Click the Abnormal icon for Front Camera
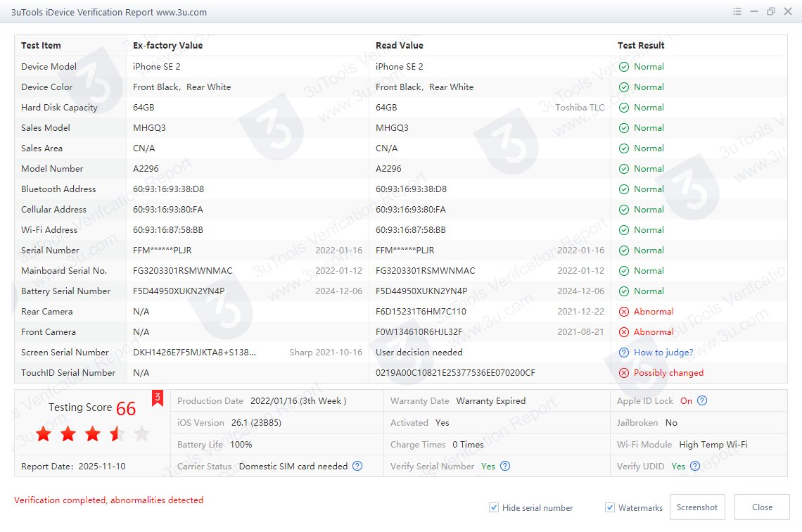This screenshot has height=532, width=802. point(624,332)
